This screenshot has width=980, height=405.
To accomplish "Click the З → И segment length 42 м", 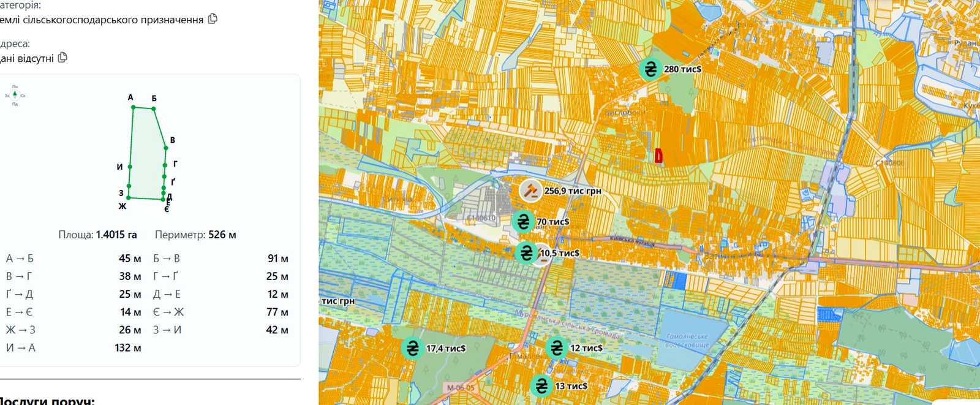I will tap(277, 330).
